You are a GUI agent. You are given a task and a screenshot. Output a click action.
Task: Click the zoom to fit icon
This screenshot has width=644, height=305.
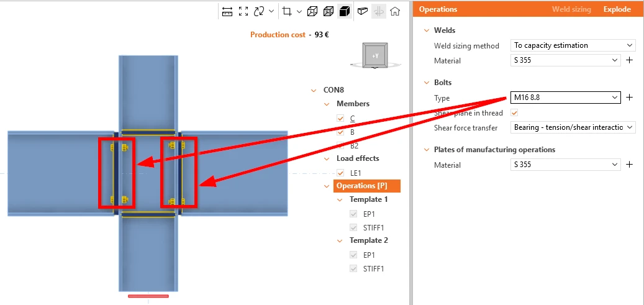(x=243, y=12)
